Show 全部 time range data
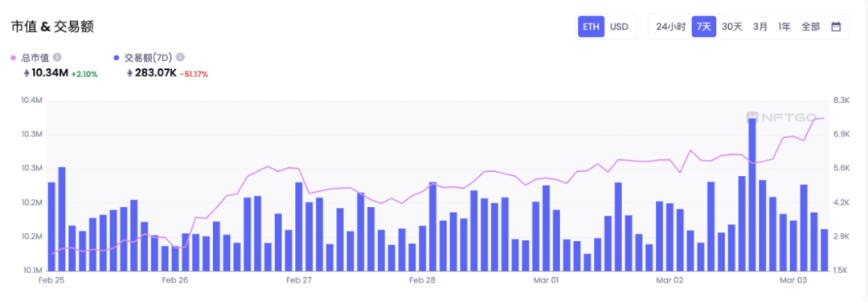This screenshot has width=868, height=302. click(x=810, y=27)
